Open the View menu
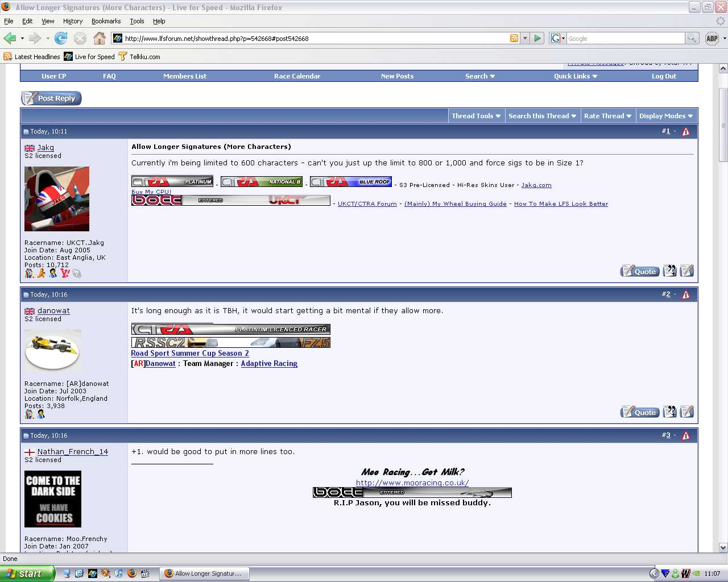The height and width of the screenshot is (582, 728). 48,21
